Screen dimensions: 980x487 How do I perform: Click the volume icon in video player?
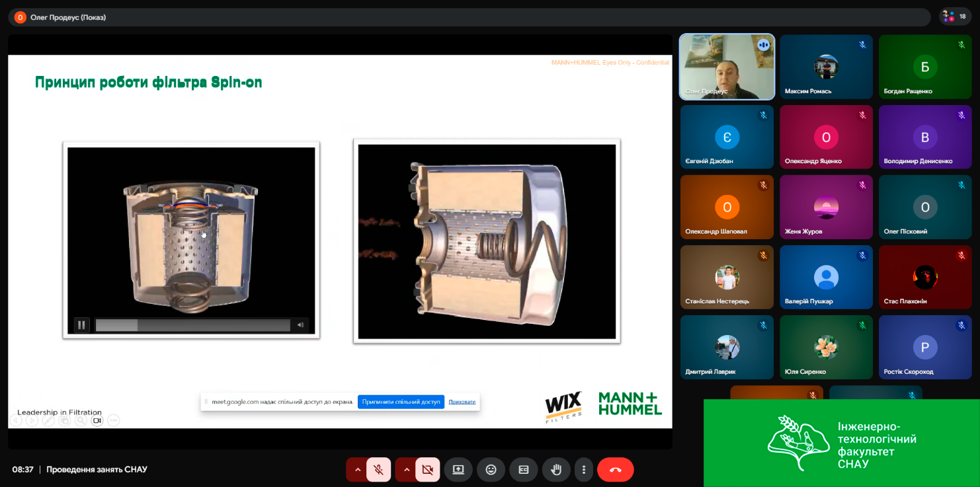tap(300, 325)
